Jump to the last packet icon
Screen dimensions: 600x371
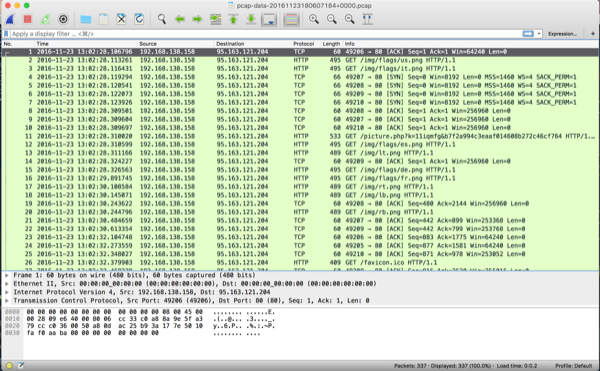[x=251, y=19]
